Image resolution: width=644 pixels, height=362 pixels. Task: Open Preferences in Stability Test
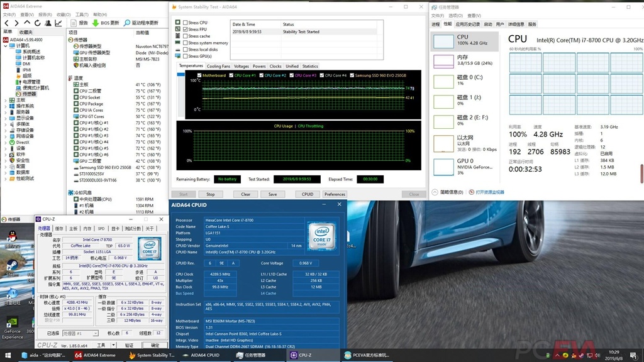coord(335,195)
